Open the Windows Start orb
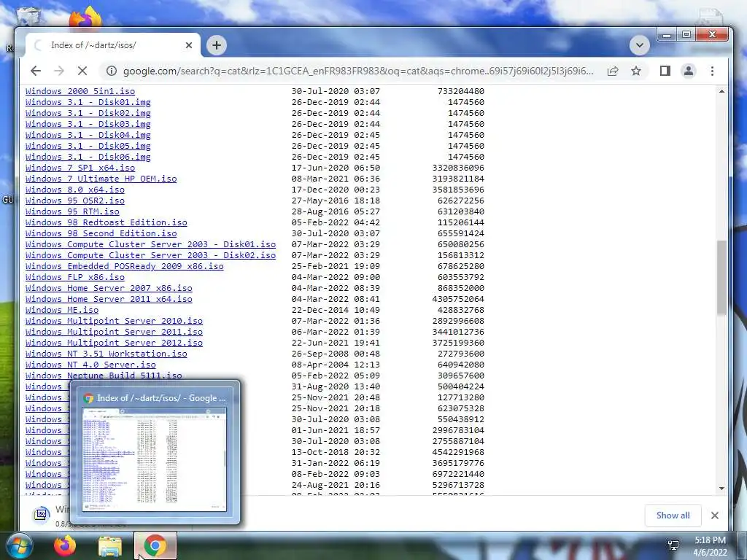Viewport: 747px width, 560px height. click(19, 545)
